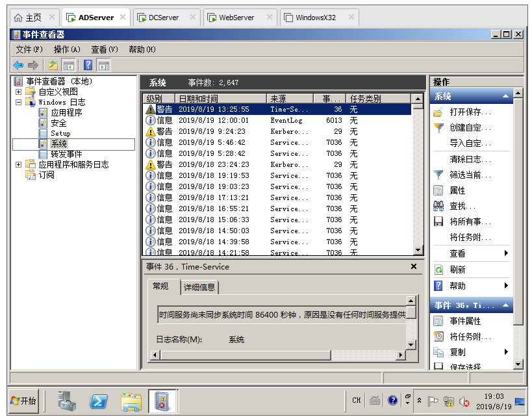This screenshot has width=532, height=417.
Task: Click the 打开保存 folder icon in actions
Action: pyautogui.click(x=438, y=112)
